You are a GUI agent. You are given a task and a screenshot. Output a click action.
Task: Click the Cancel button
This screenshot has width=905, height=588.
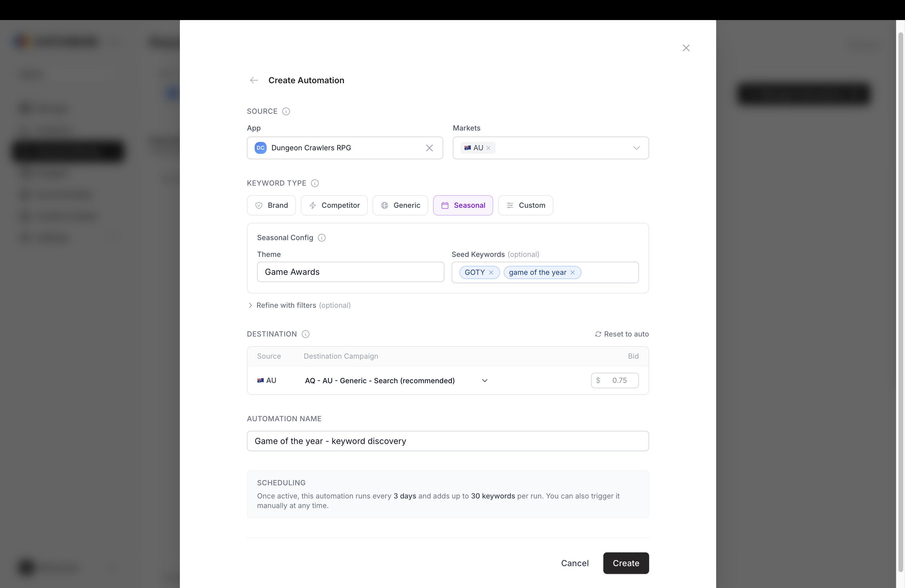[x=575, y=563]
